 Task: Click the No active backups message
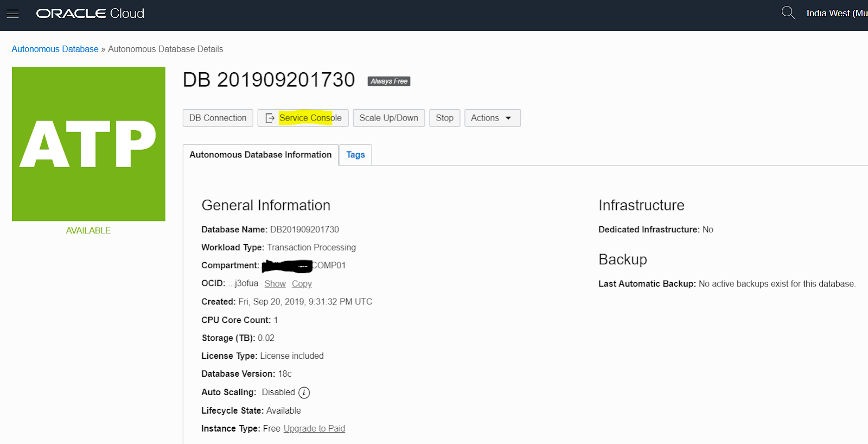(x=777, y=283)
